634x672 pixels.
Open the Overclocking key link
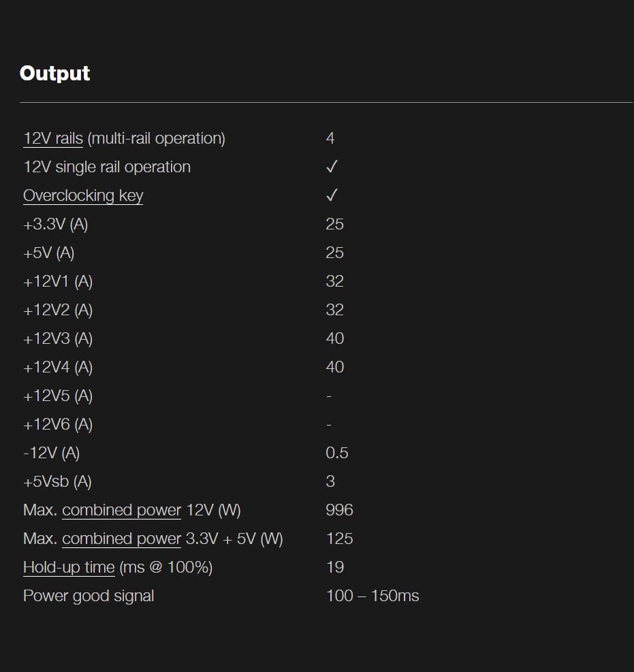pos(83,195)
